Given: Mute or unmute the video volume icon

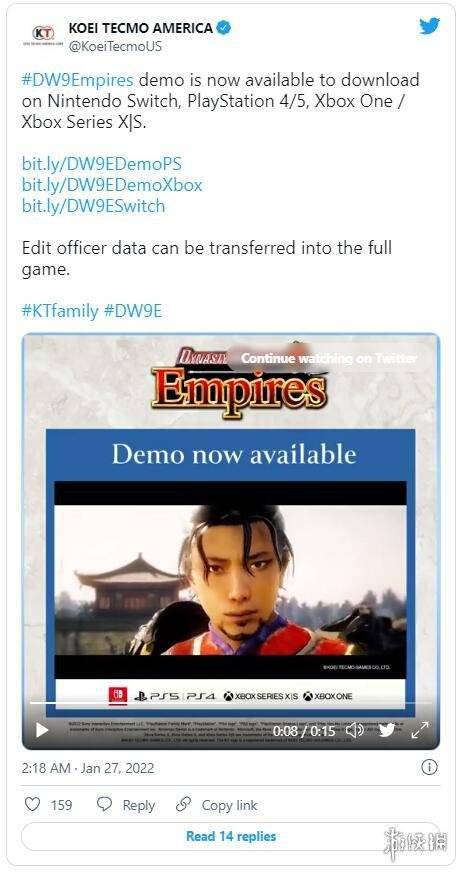Looking at the screenshot, I should pos(355,730).
